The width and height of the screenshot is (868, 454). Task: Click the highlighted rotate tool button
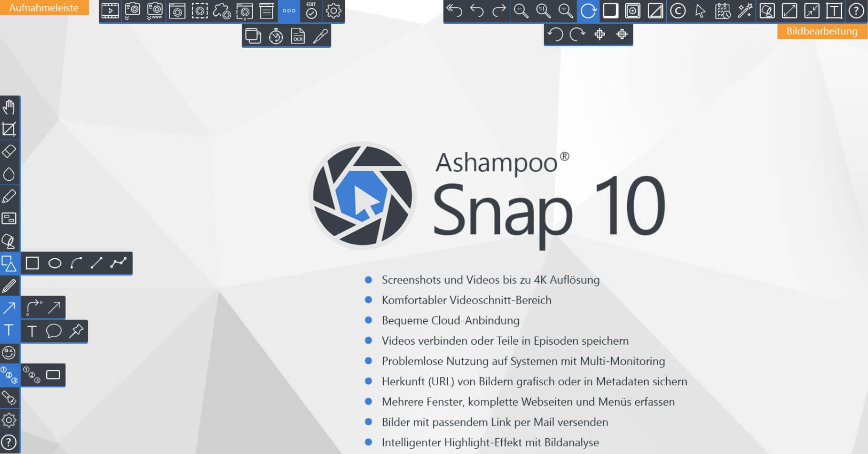pos(589,11)
